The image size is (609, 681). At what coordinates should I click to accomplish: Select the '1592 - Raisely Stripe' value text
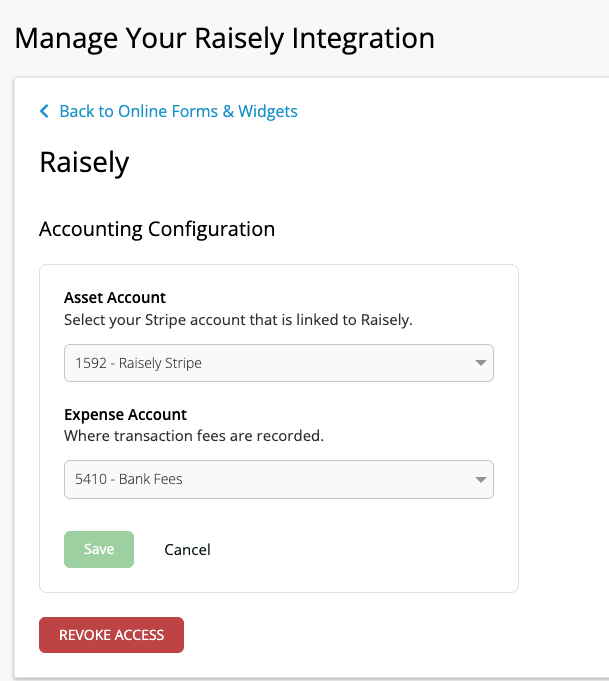click(138, 363)
